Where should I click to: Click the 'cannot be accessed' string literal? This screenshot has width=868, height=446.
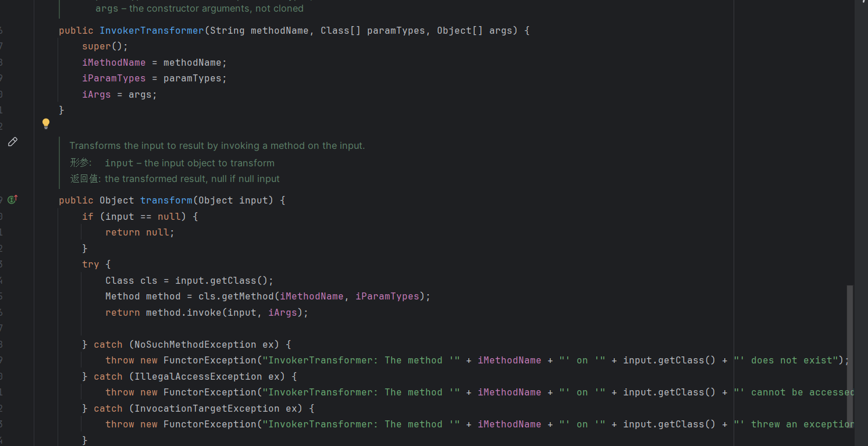(x=794, y=393)
